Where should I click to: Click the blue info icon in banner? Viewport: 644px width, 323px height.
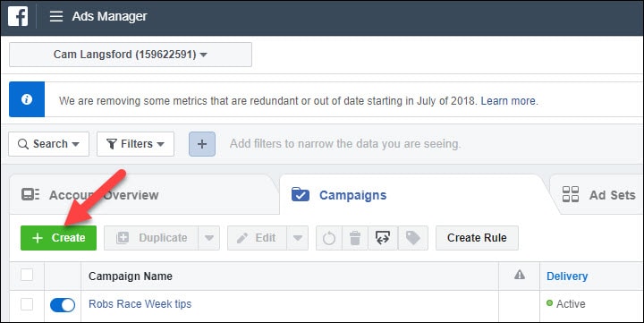point(27,99)
